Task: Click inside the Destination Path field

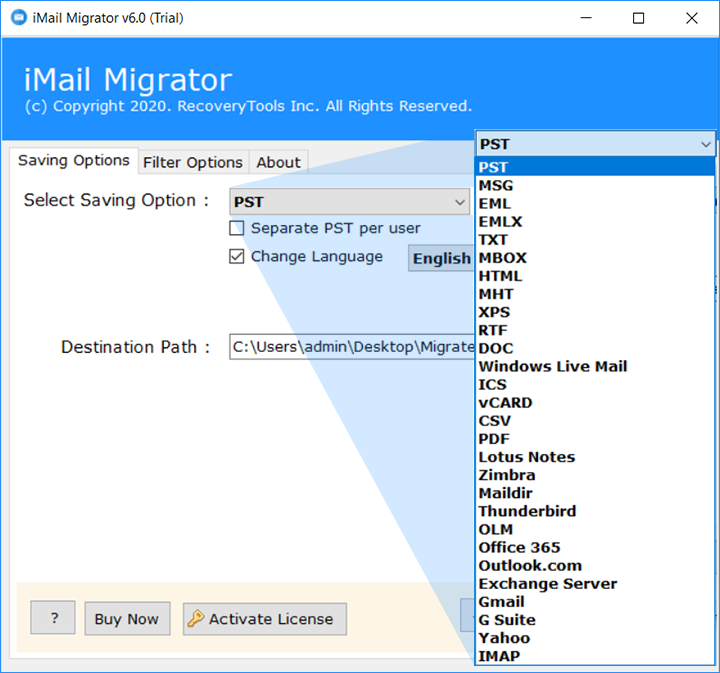Action: (352, 347)
